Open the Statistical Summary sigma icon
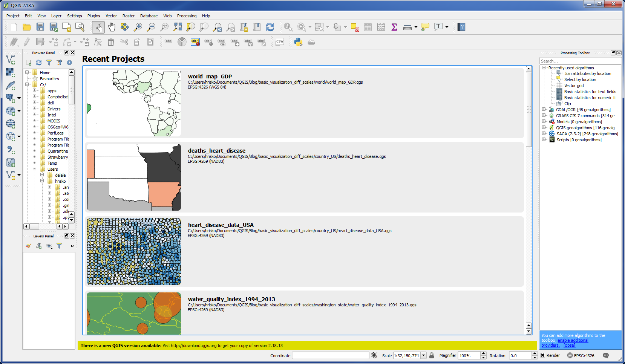 pos(394,27)
